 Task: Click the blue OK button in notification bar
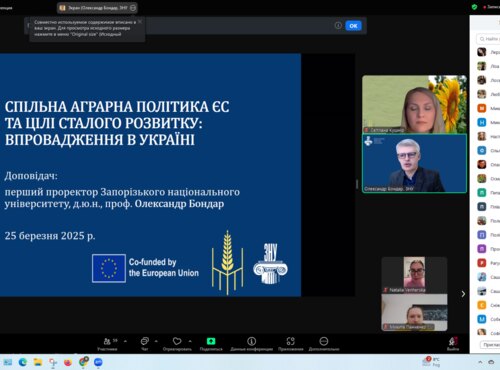click(x=353, y=26)
